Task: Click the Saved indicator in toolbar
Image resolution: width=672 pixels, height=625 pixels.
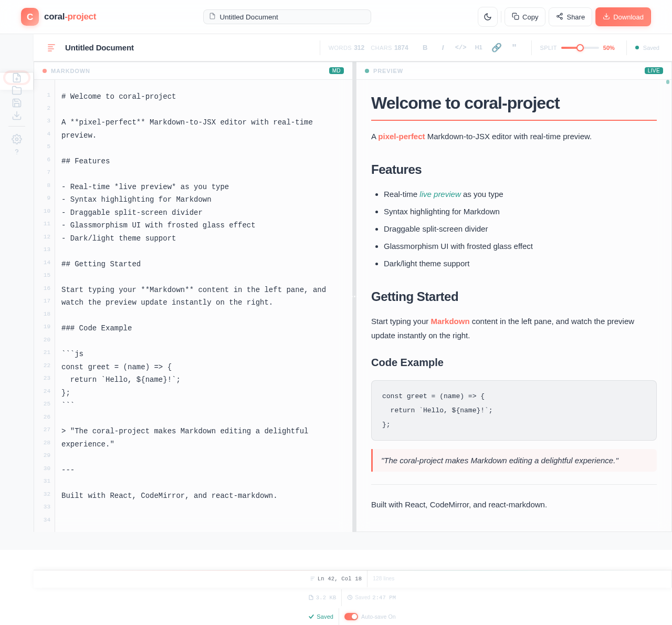Action: pyautogui.click(x=647, y=48)
